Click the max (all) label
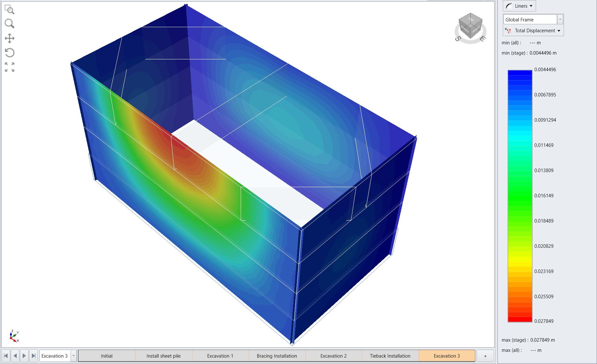The height and width of the screenshot is (364, 597). pos(512,350)
